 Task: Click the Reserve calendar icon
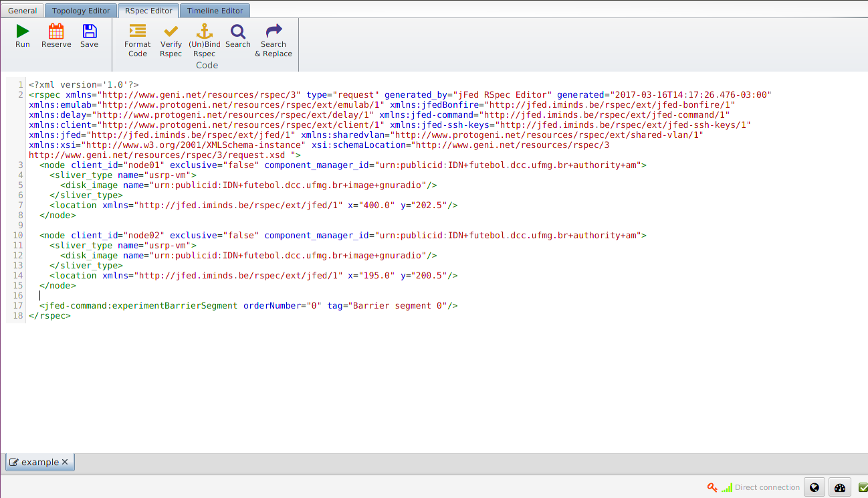(x=56, y=31)
